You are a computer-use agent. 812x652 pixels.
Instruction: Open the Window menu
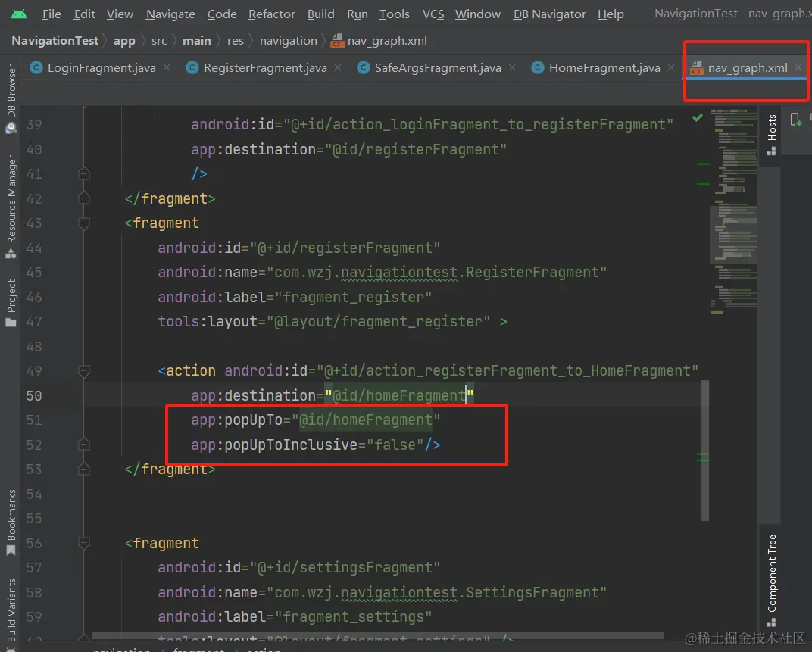[x=477, y=14]
